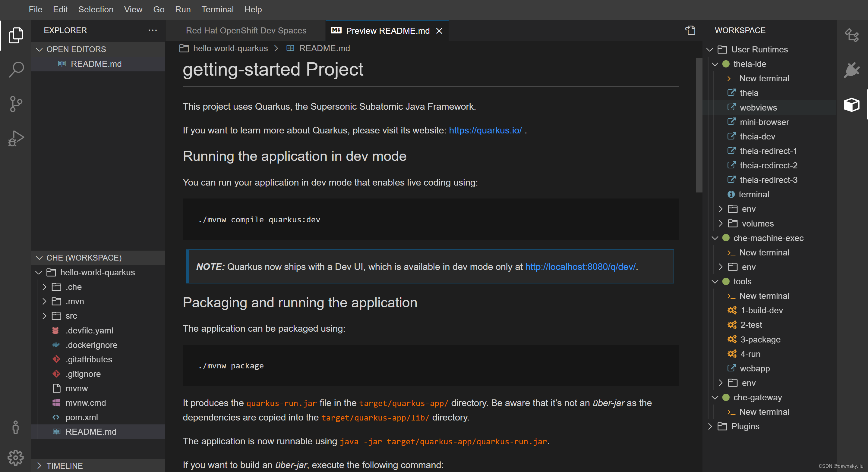Open the README.md breadcrumb item
Image resolution: width=868 pixels, height=472 pixels.
pos(324,48)
